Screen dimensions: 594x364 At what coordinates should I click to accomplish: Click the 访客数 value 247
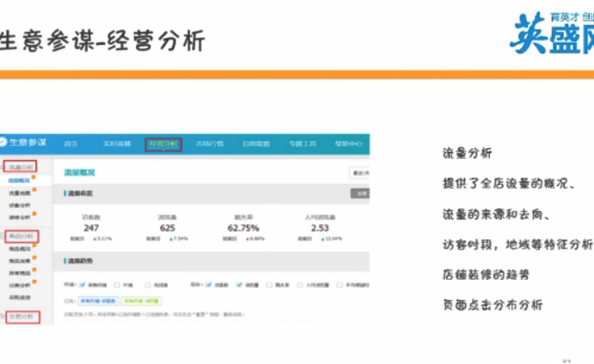point(90,228)
